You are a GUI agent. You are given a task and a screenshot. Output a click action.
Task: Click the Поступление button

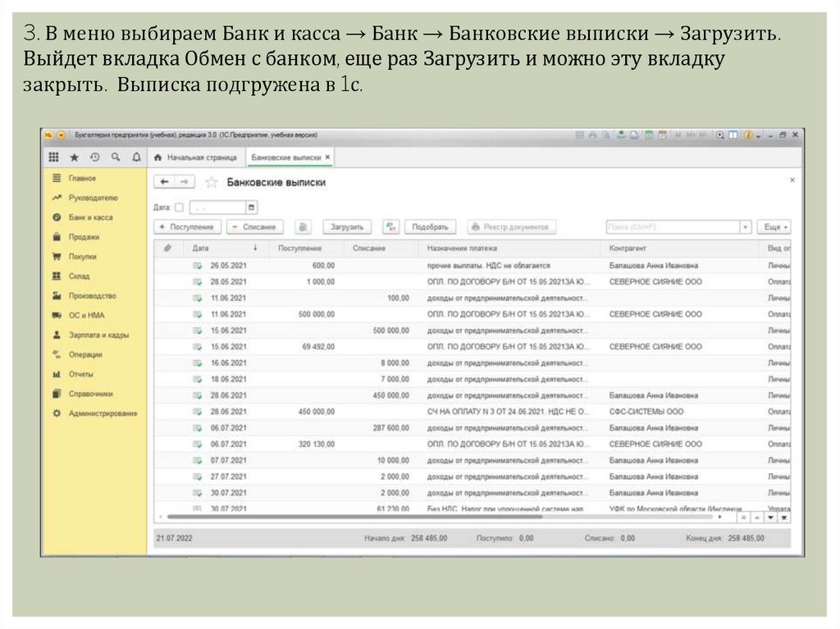pyautogui.click(x=186, y=227)
